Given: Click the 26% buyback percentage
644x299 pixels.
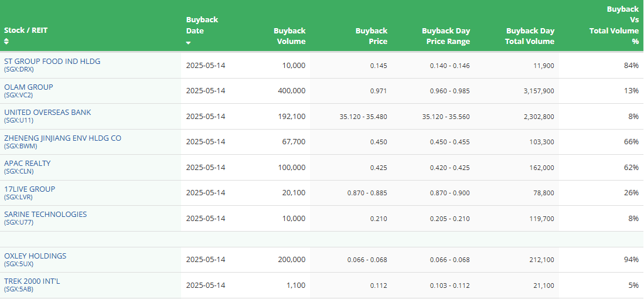Looking at the screenshot, I should point(632,193).
